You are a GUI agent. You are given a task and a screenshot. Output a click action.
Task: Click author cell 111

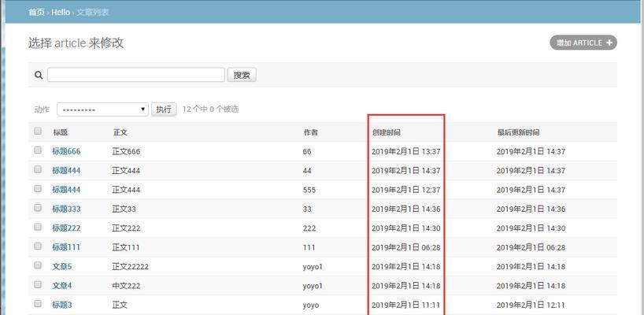click(x=309, y=247)
